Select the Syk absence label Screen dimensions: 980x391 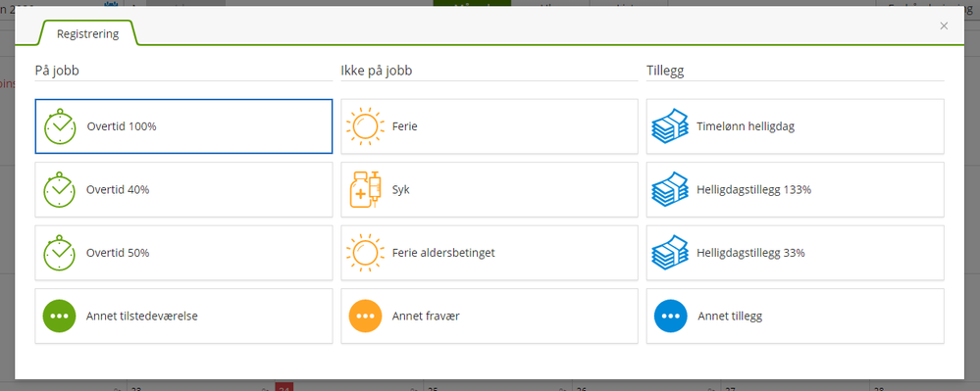pos(400,190)
